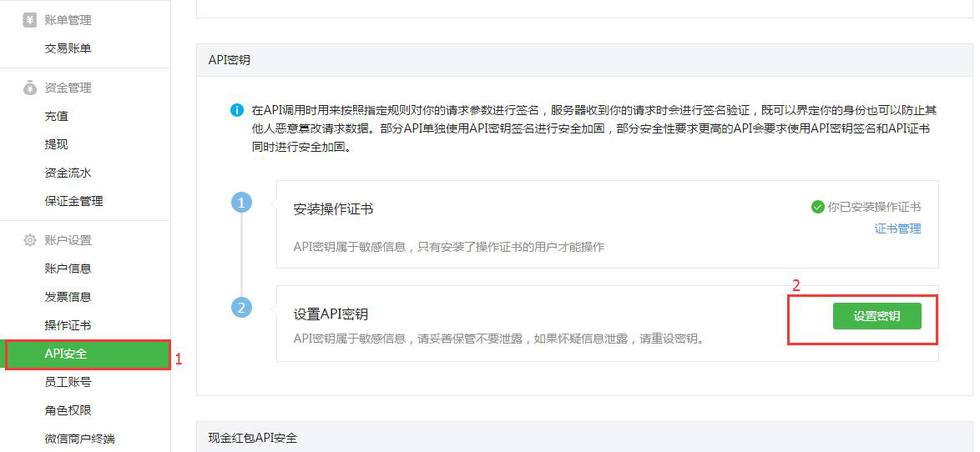Go to 发票信息 page
The width and height of the screenshot is (980, 452).
coord(68,297)
